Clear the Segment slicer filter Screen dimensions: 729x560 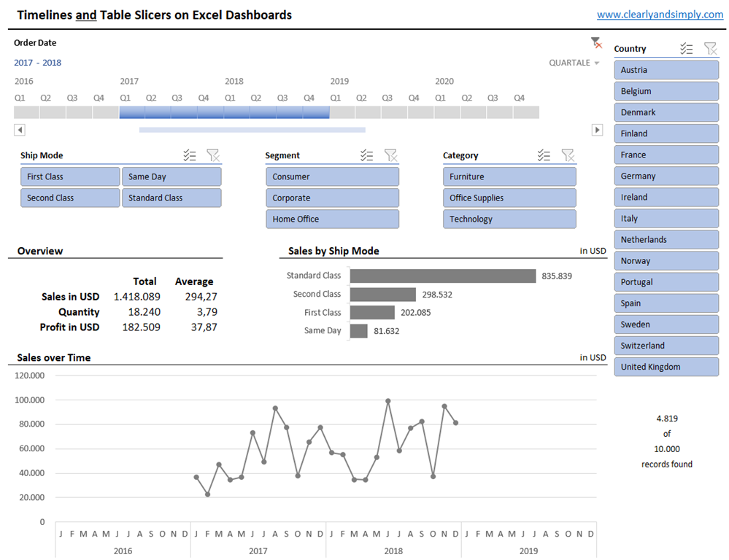pyautogui.click(x=391, y=155)
